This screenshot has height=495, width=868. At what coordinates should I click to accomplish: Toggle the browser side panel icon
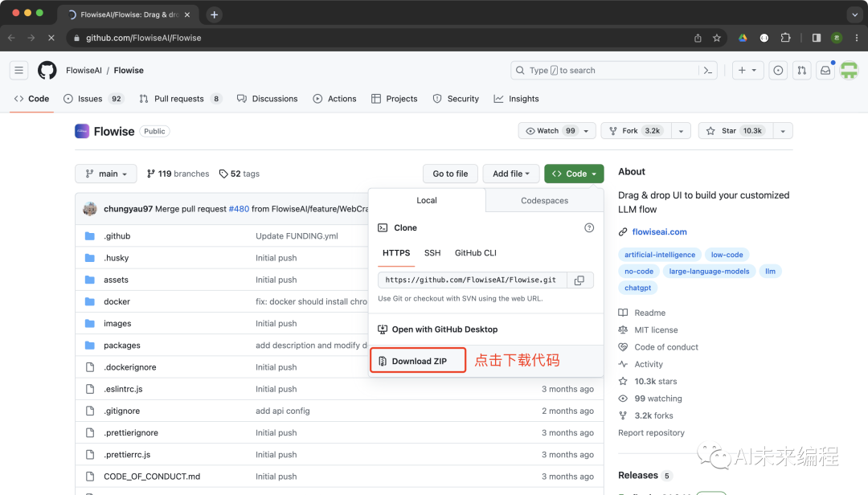[817, 38]
